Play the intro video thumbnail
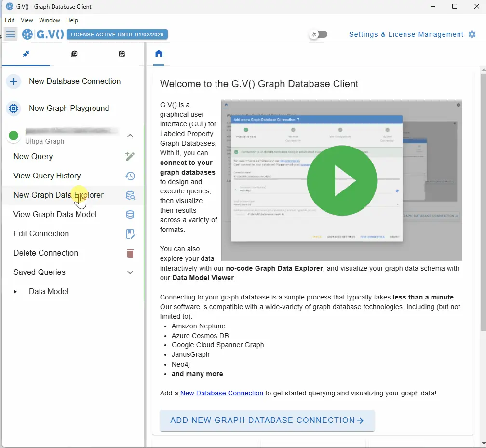 tap(342, 180)
